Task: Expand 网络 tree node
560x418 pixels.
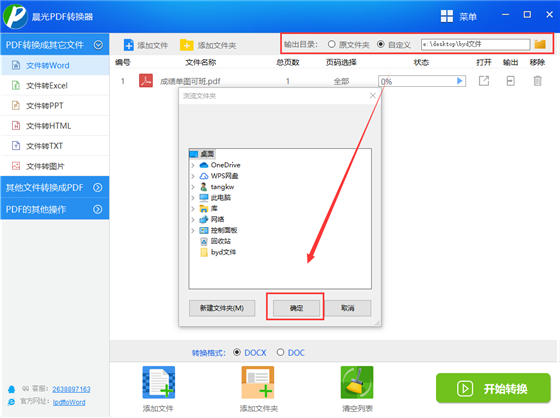Action: 193,219
